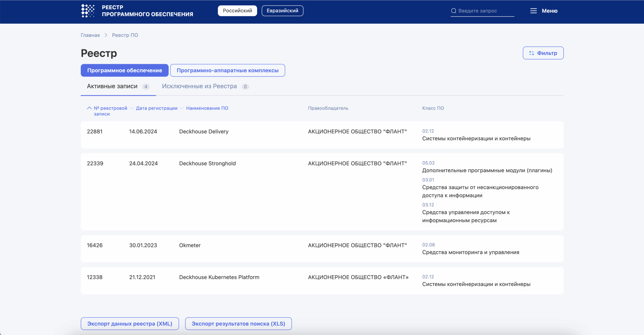Sort by Наименование ПО column

click(x=207, y=108)
